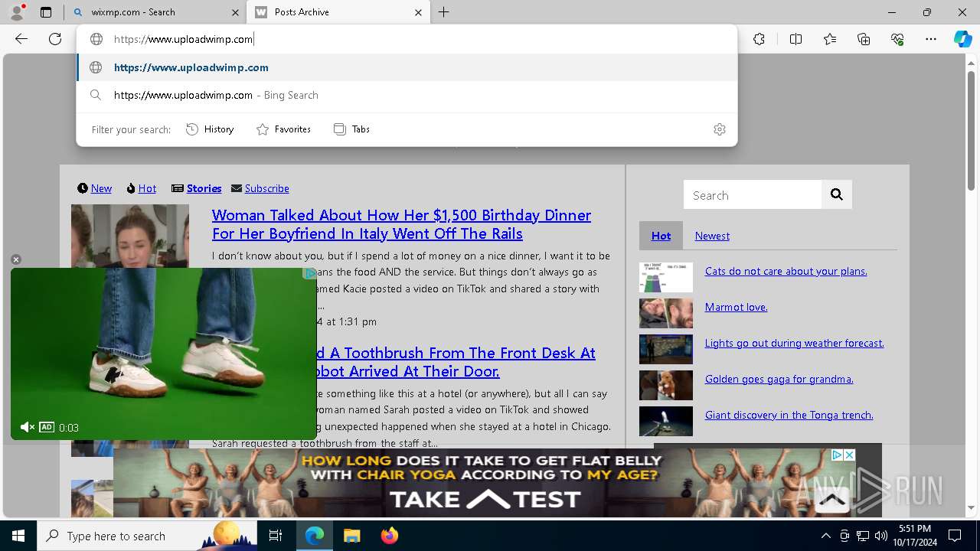Screen dimensions: 980x551
Task: Select the Bing Search suggestion
Action: pyautogui.click(x=407, y=95)
